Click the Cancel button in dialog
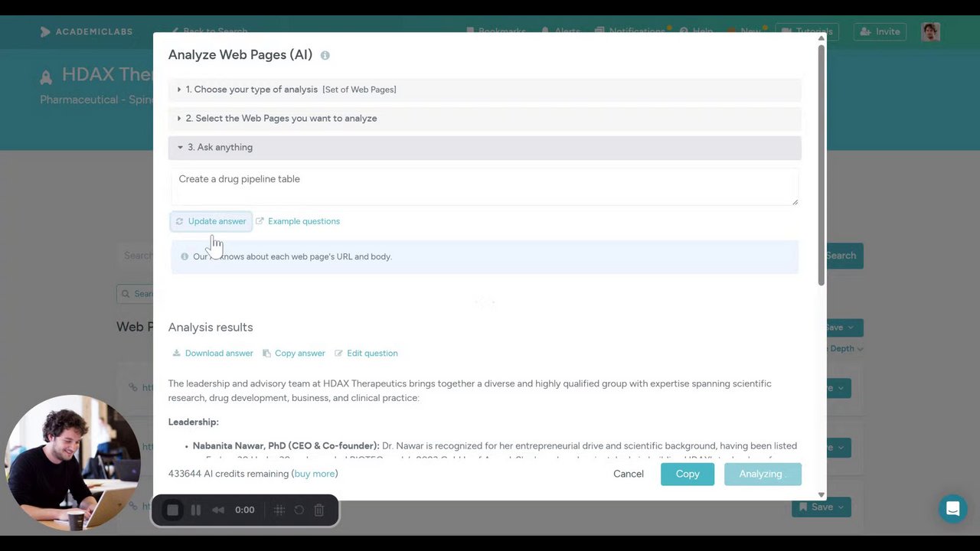The image size is (980, 551). (629, 474)
